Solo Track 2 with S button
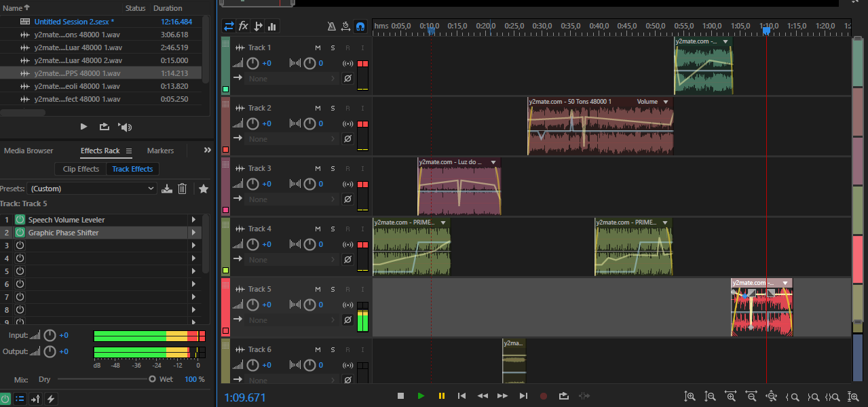Viewport: 868px width, 407px height. pos(333,109)
